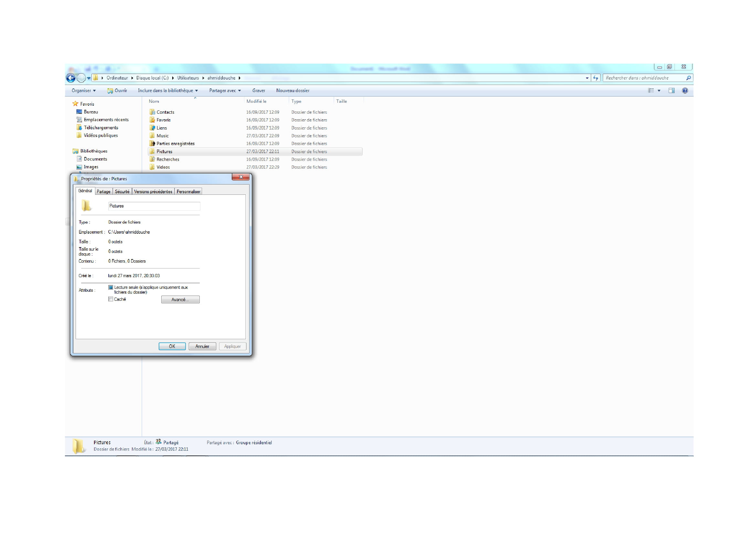Open the view options dropdown arrow
756x534 pixels.
659,90
